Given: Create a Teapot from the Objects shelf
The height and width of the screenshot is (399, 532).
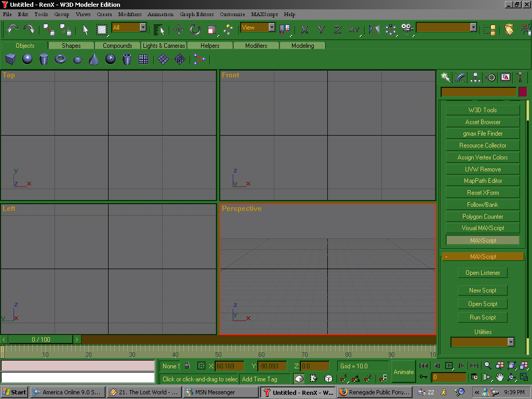Looking at the screenshot, I should pyautogui.click(x=77, y=60).
